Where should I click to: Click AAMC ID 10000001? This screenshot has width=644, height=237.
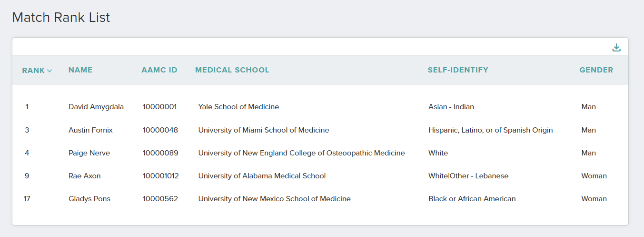[159, 107]
